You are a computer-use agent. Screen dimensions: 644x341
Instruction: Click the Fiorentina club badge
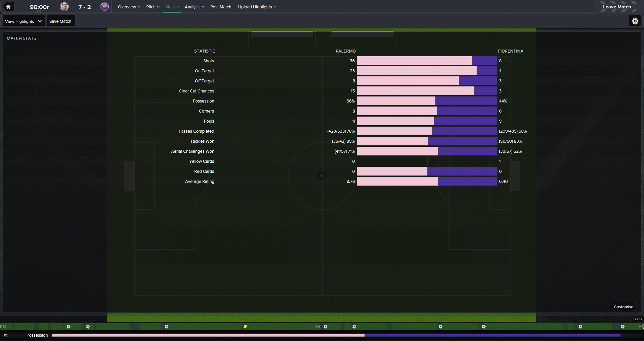click(x=105, y=7)
